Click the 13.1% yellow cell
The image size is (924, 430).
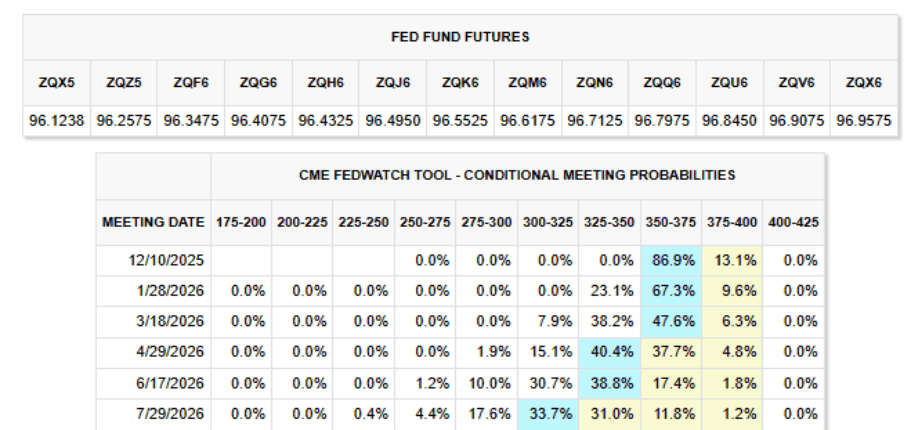pyautogui.click(x=732, y=260)
